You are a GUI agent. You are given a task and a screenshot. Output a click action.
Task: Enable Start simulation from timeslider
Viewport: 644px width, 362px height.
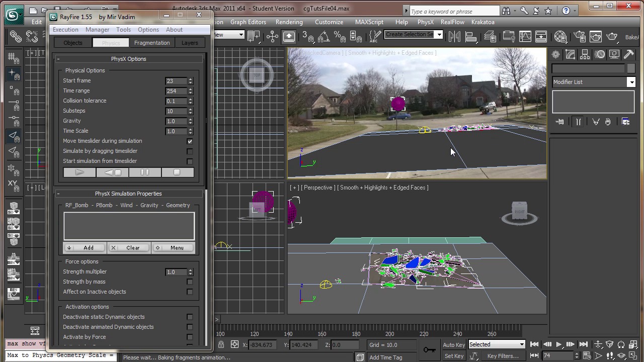[x=190, y=161]
